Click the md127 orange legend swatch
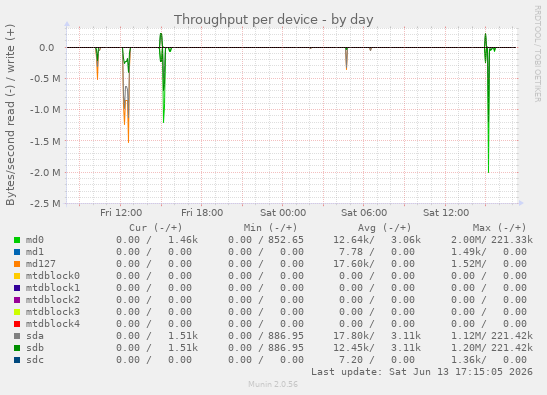The width and height of the screenshot is (547, 395). click(x=17, y=264)
